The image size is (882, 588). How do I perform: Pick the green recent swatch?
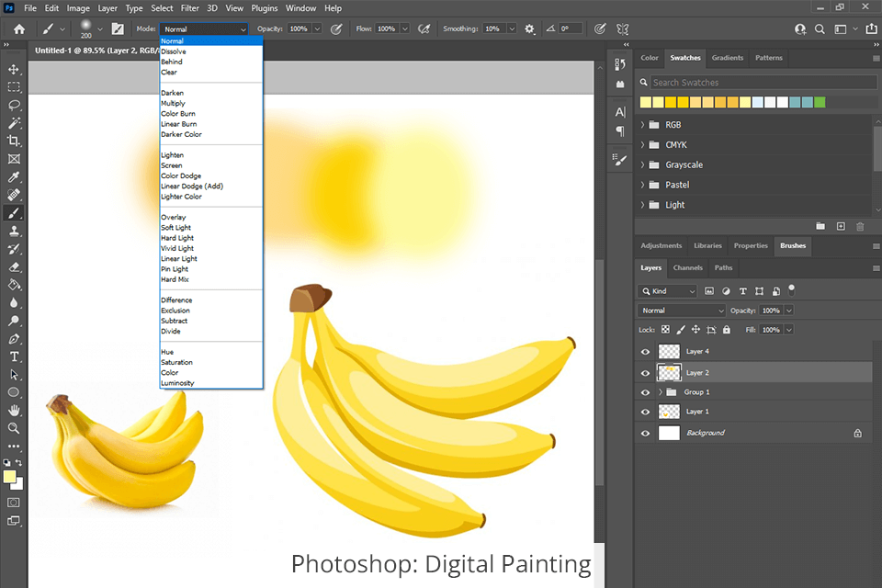pos(820,102)
